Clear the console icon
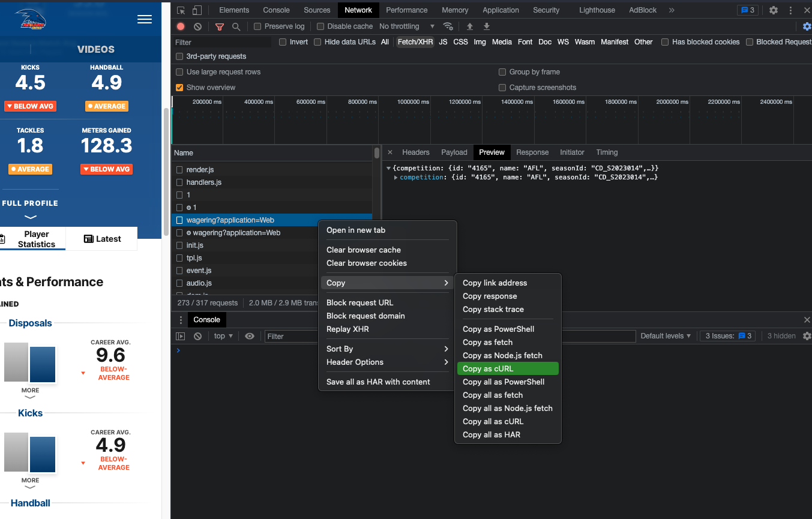The image size is (812, 519). pos(197,336)
